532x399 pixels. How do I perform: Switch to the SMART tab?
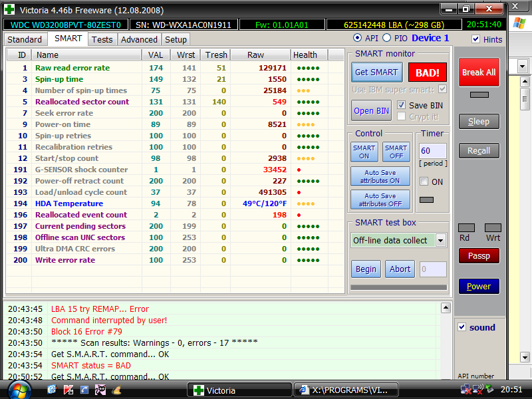click(x=68, y=39)
